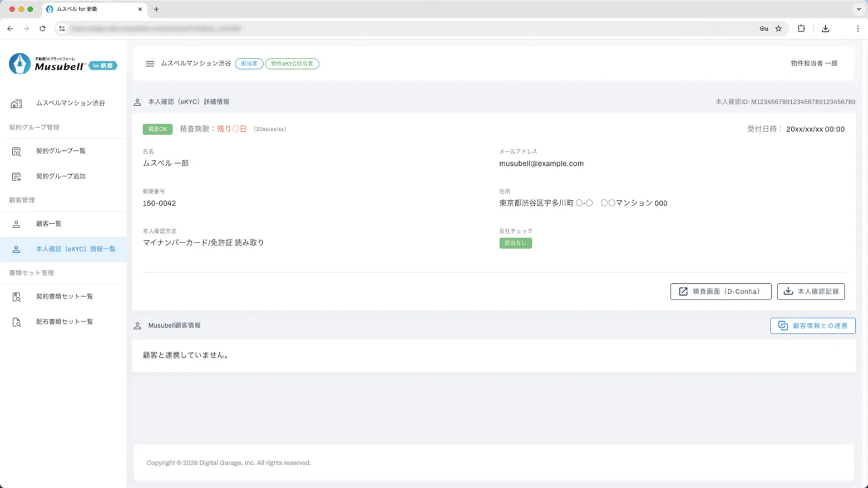Click the address 東京都渋谷区宇多川町

[x=536, y=204]
